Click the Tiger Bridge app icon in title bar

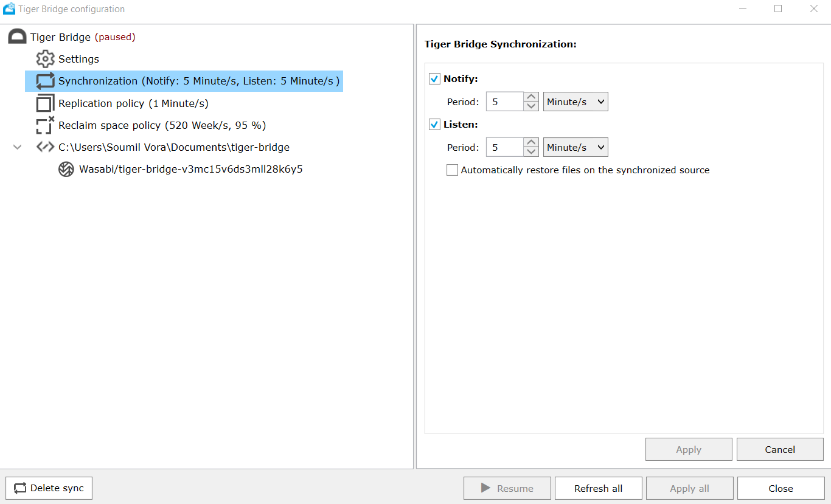pyautogui.click(x=9, y=9)
